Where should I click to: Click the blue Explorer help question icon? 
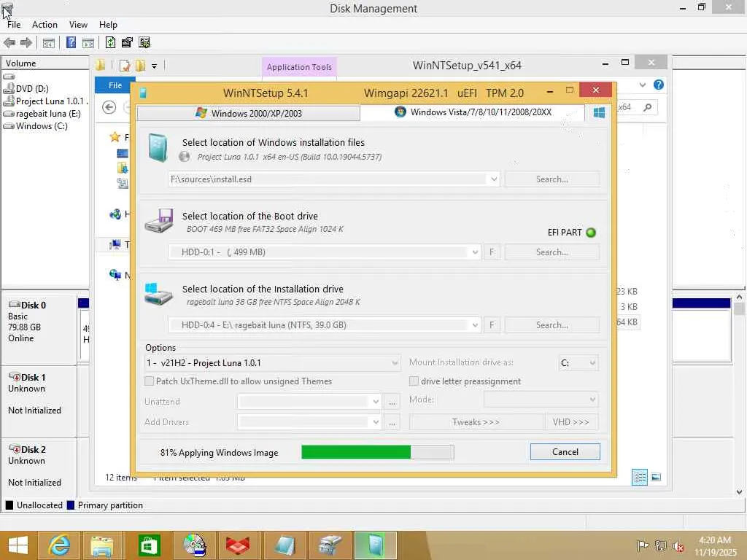[x=659, y=85]
